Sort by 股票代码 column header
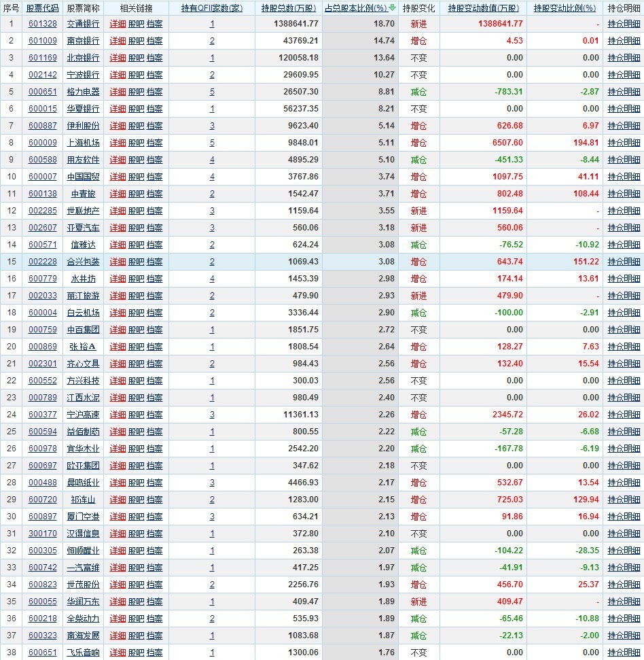Screen dimensions: 644x660 pos(43,8)
